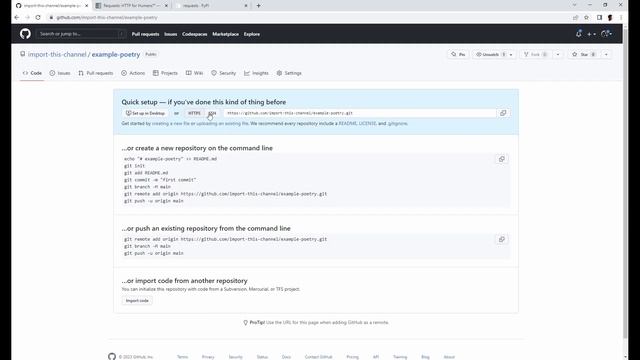The width and height of the screenshot is (640, 360).
Task: Select the clone URL text field
Action: coord(360,113)
